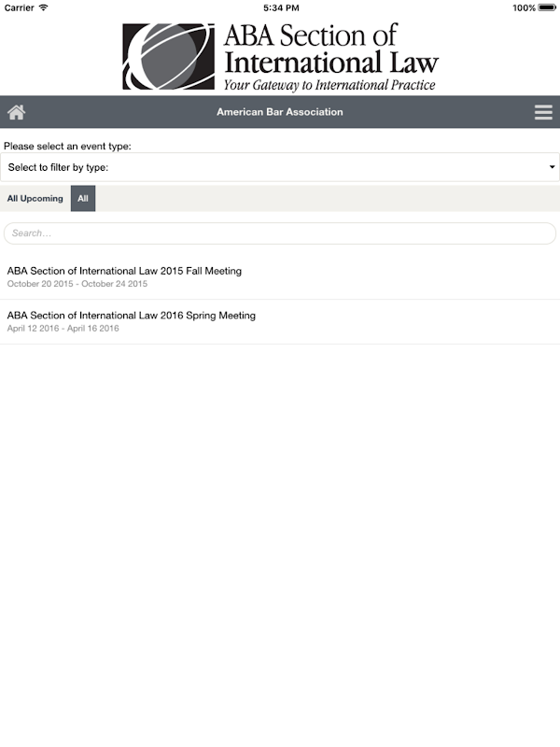Open the 'Select to filter by type' dropdown
Viewport: 560px width, 747px height.
[x=280, y=167]
